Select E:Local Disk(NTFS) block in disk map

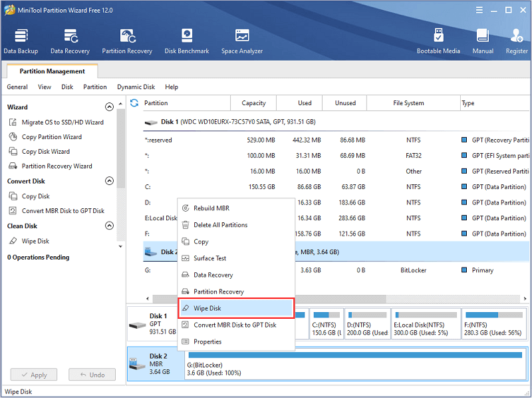(426, 324)
